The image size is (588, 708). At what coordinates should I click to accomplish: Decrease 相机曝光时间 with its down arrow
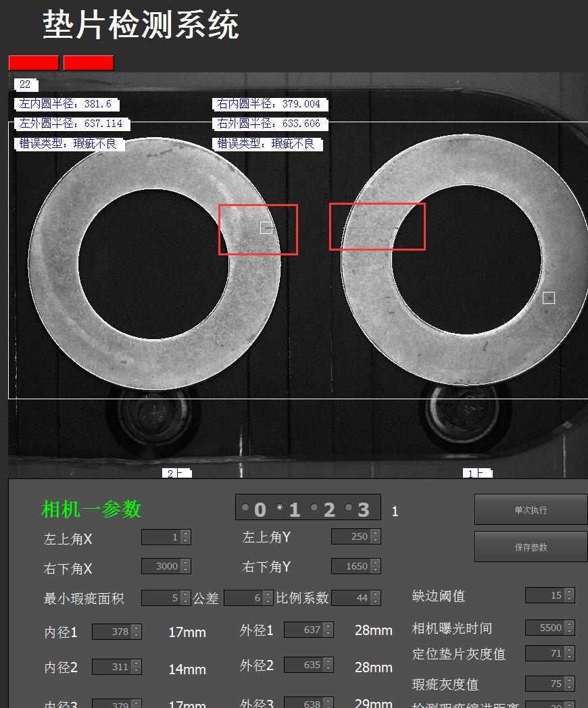569,631
